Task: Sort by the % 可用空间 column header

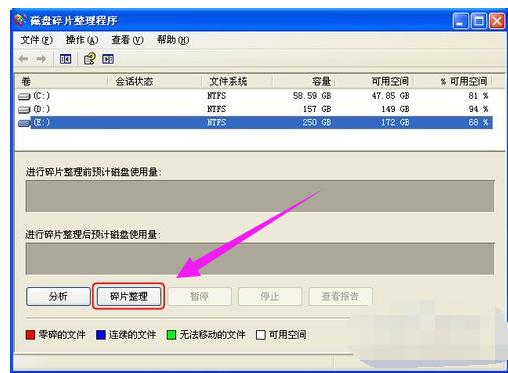Action: [x=453, y=81]
